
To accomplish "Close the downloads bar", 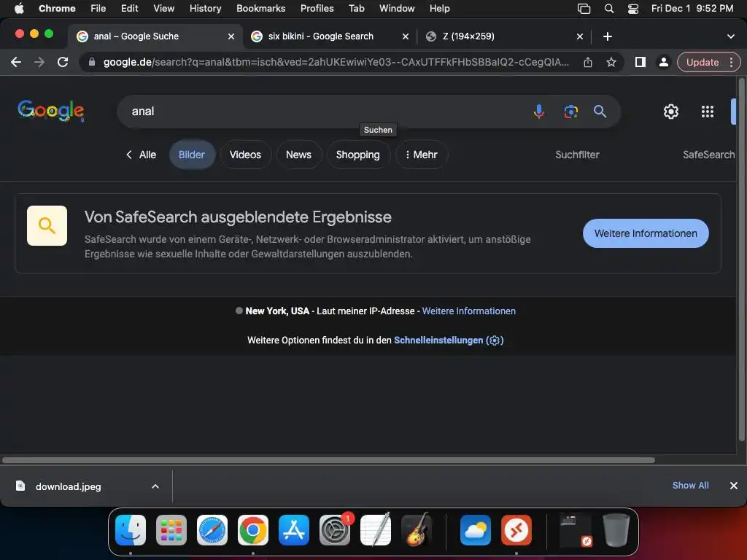I will pos(734,485).
